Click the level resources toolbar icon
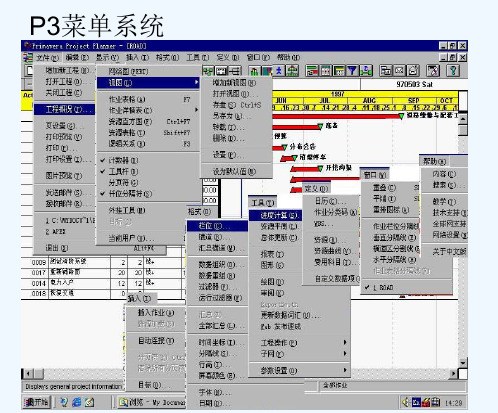498x413 pixels. (x=292, y=71)
